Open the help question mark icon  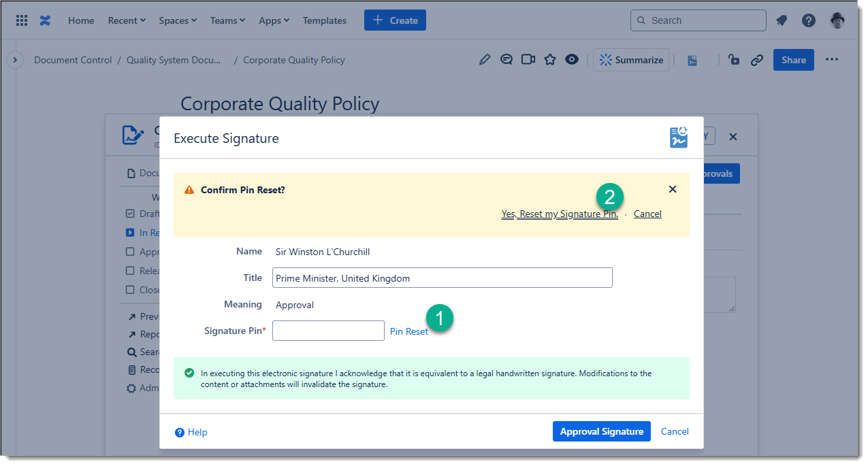click(x=808, y=20)
